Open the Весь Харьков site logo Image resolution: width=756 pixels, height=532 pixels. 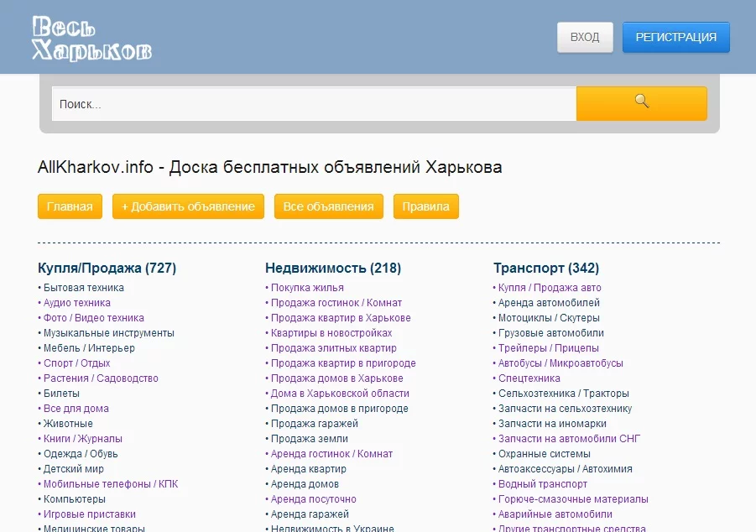[91, 39]
